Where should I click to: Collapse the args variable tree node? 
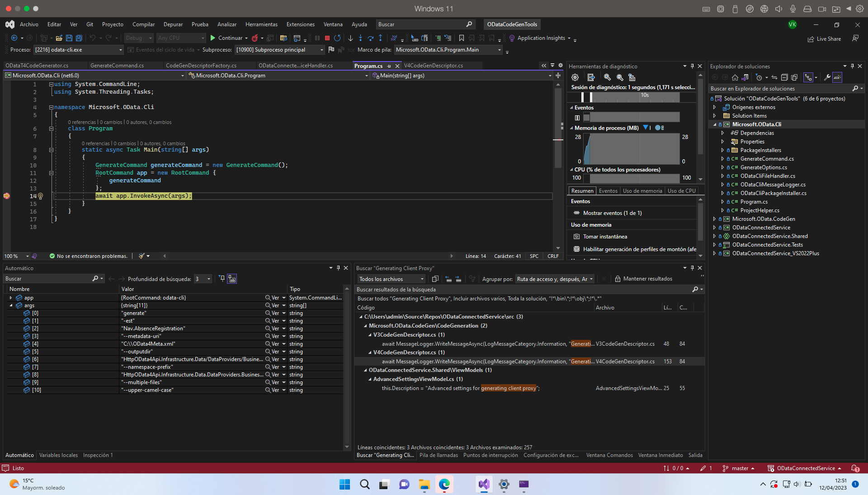11,305
